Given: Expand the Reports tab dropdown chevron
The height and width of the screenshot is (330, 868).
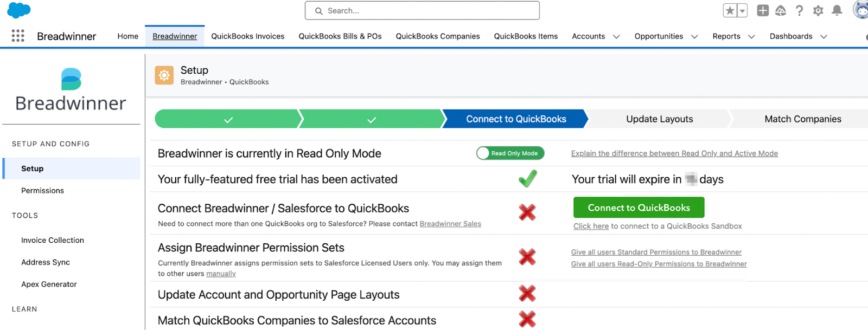Looking at the screenshot, I should coord(751,36).
